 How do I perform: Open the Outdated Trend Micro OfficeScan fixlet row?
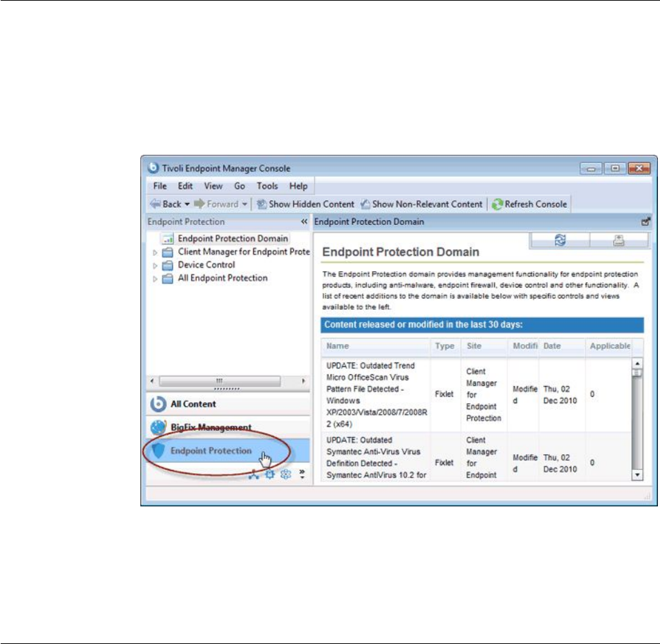[476, 395]
